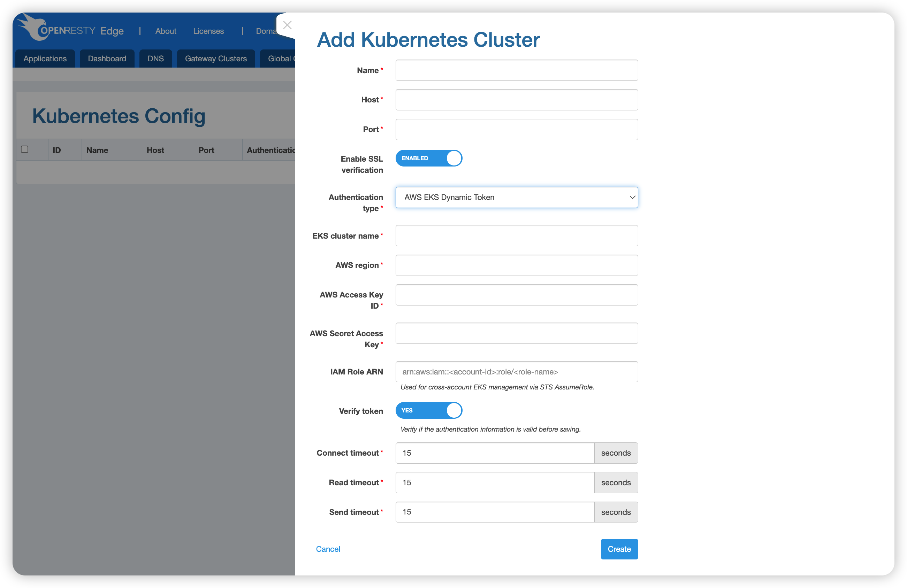Open the Licenses link in the header

pyautogui.click(x=208, y=31)
